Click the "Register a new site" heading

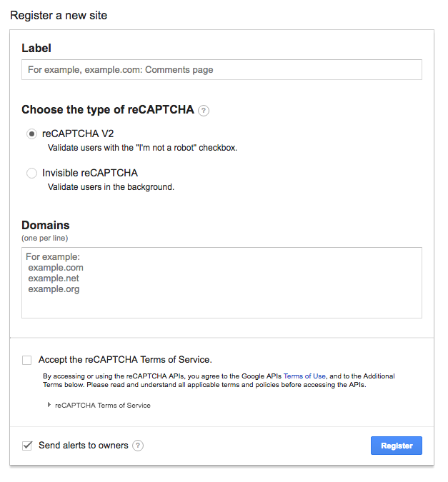[x=59, y=16]
